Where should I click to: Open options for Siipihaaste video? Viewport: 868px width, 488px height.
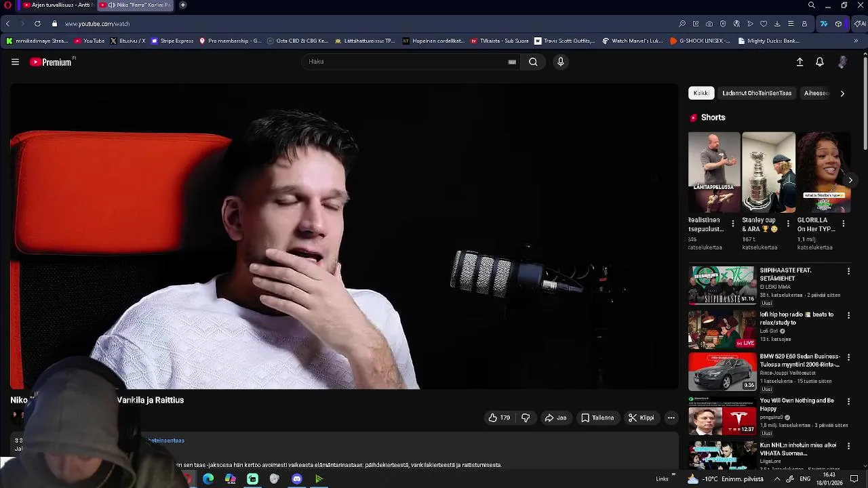coord(848,271)
